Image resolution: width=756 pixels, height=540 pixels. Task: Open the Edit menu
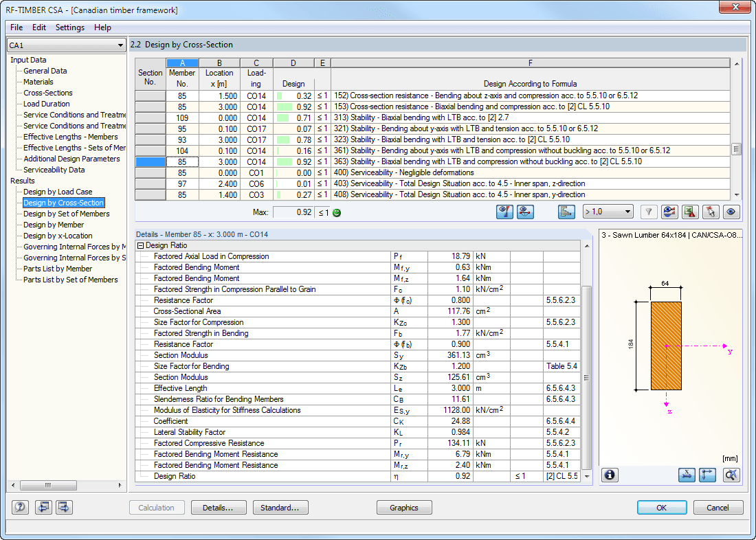click(x=39, y=27)
